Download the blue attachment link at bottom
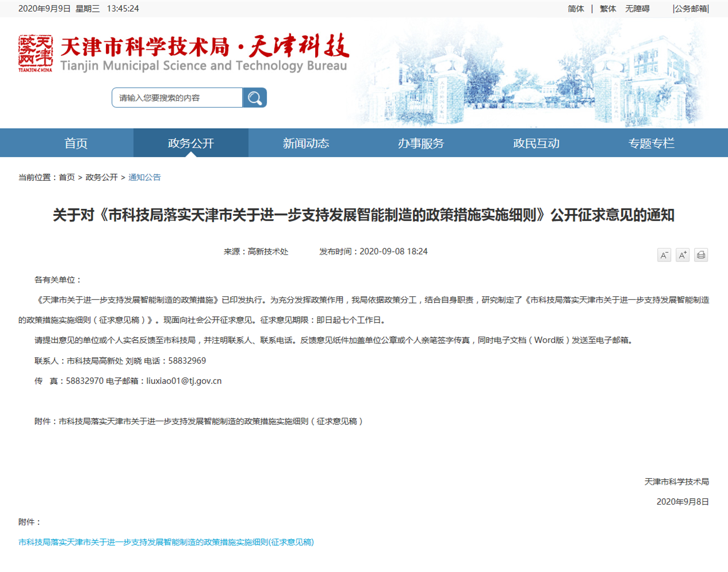The image size is (728, 572). pyautogui.click(x=166, y=542)
